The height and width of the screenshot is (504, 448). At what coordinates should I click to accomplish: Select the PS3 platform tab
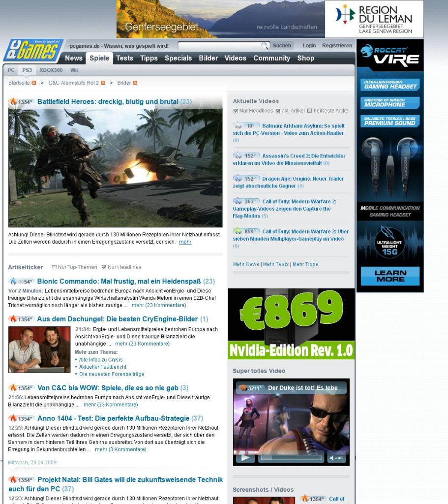27,70
